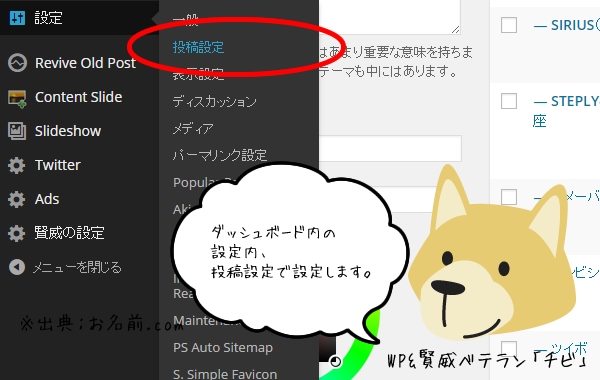Click the Revive Old Post icon
This screenshot has width=600, height=380.
(17, 63)
